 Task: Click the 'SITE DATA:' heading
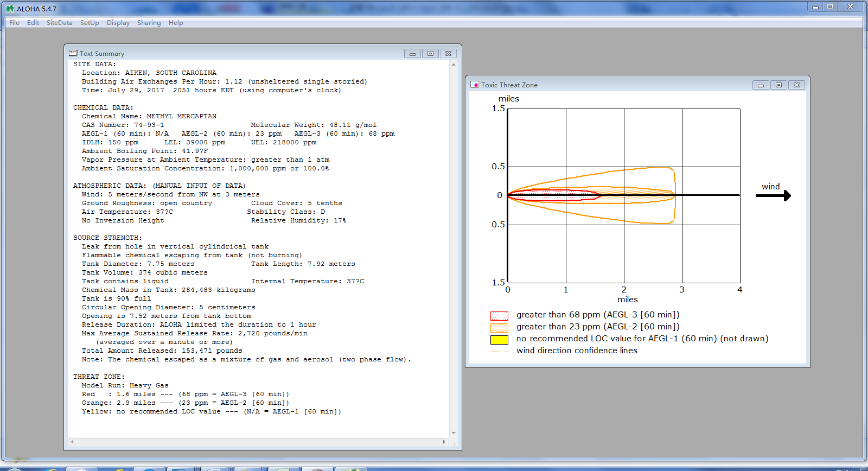pos(95,64)
